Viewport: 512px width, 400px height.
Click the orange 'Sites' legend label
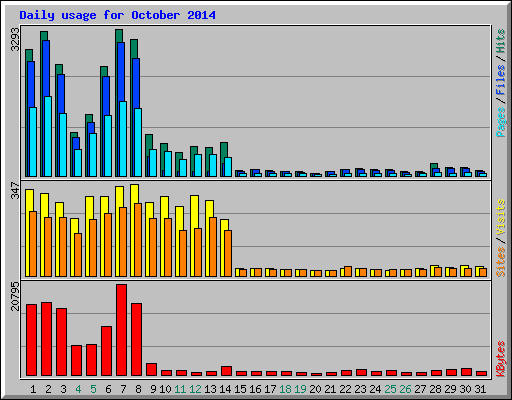point(500,262)
